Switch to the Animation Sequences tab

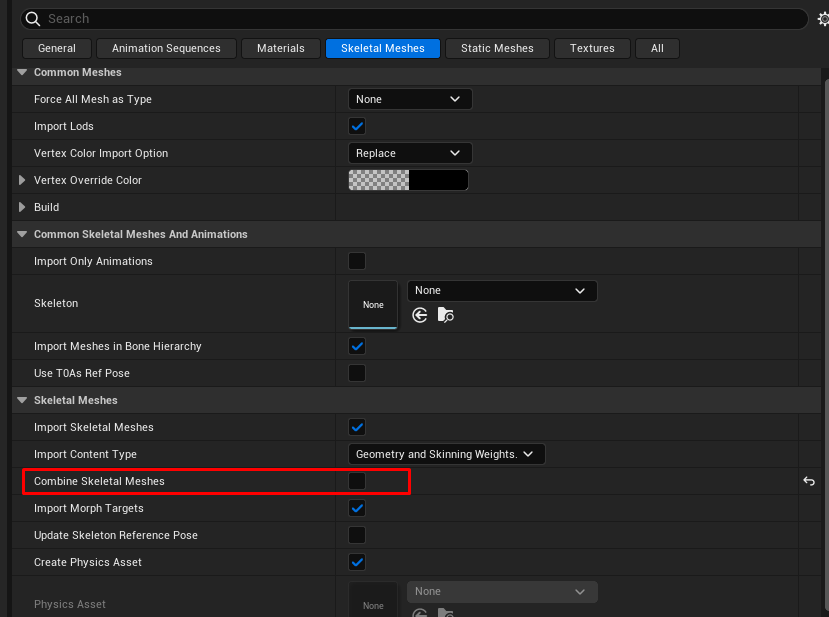tap(167, 48)
